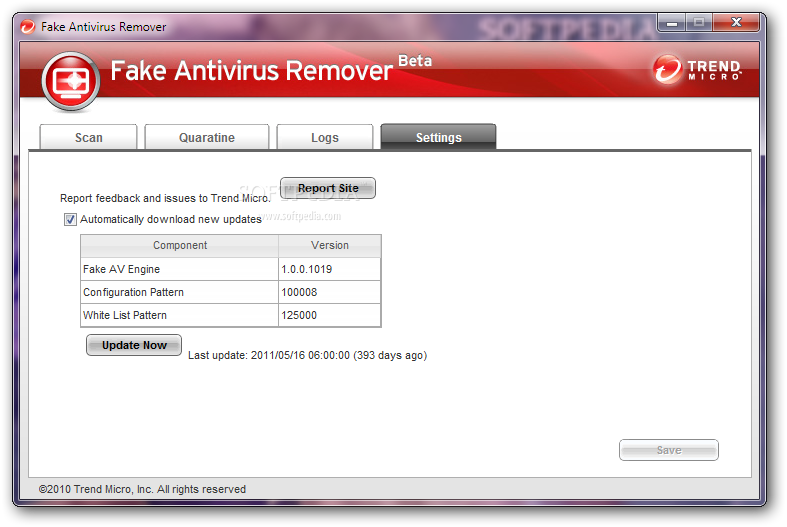
Task: Click the copyright Trend Micro footer text
Action: tap(142, 489)
